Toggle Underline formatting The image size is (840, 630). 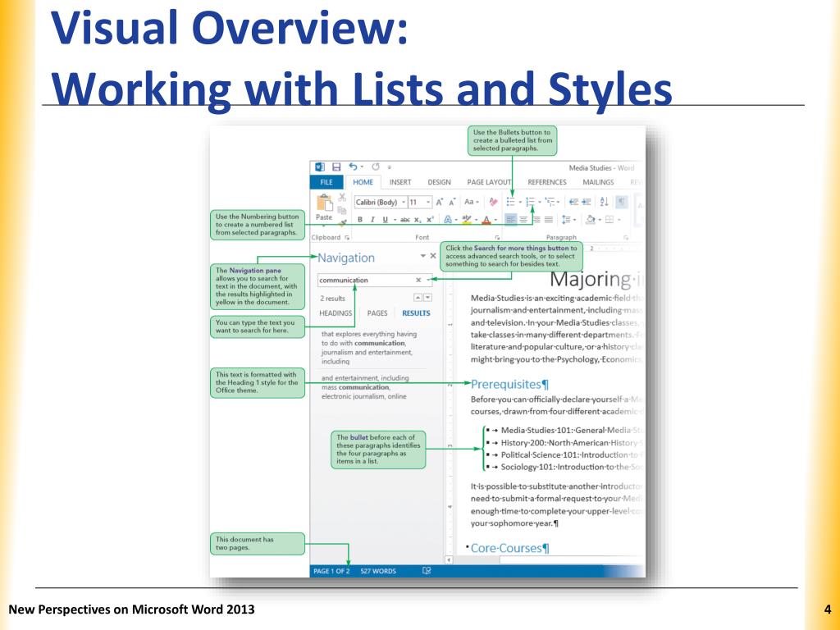click(385, 220)
